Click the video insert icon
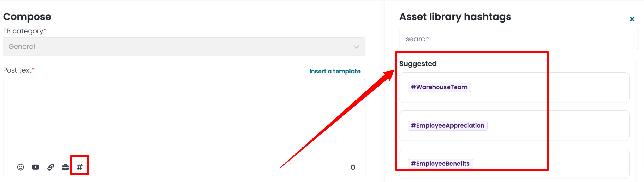Viewport: 644px width, 182px height. click(36, 167)
